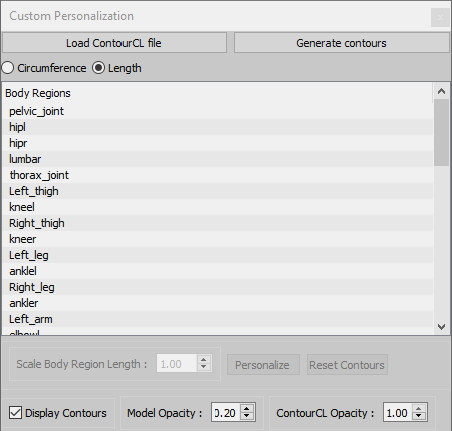Click scroll up arrow of body regions list
The width and height of the screenshot is (452, 431).
tap(441, 91)
